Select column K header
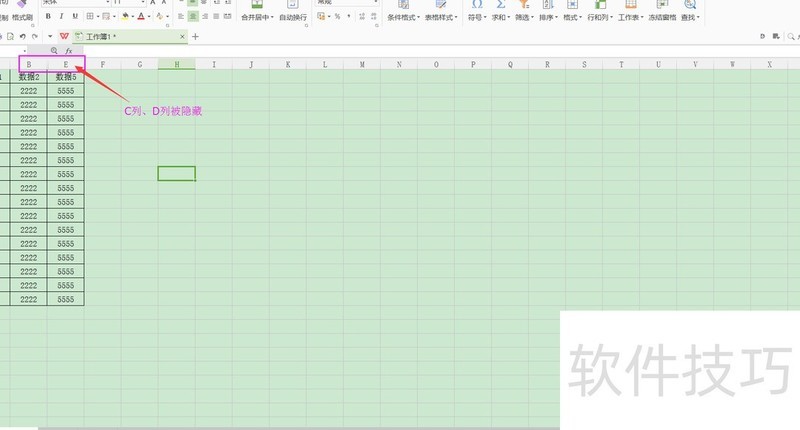Image resolution: width=800 pixels, height=430 pixels. [x=288, y=64]
